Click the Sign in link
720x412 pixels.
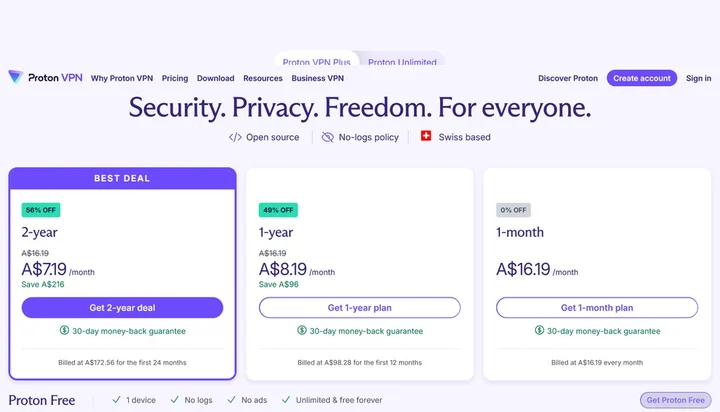pos(699,78)
